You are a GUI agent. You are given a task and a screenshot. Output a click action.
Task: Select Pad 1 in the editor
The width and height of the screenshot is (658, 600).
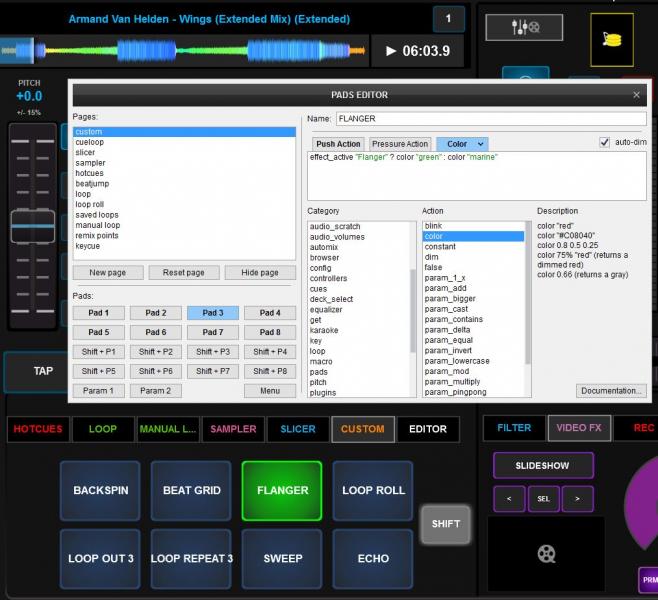click(x=99, y=313)
